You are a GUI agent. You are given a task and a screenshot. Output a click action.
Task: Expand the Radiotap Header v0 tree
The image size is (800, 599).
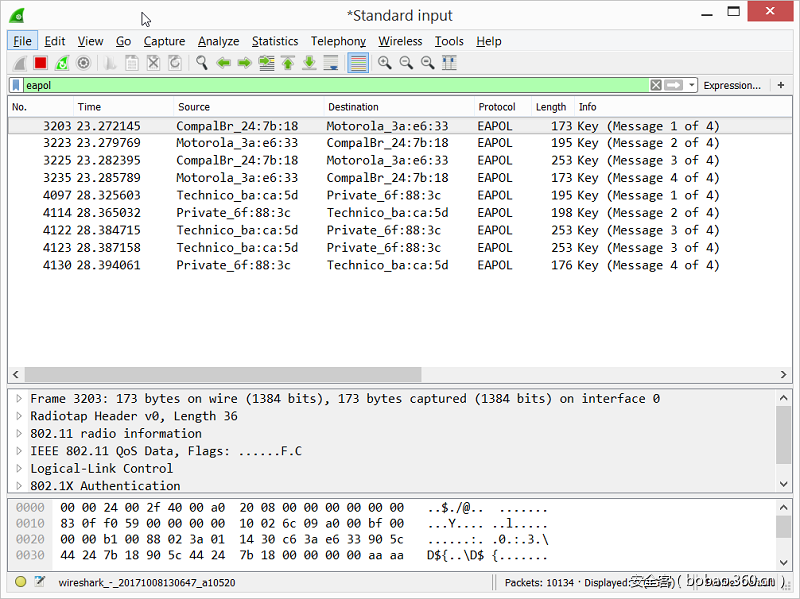[x=19, y=416]
